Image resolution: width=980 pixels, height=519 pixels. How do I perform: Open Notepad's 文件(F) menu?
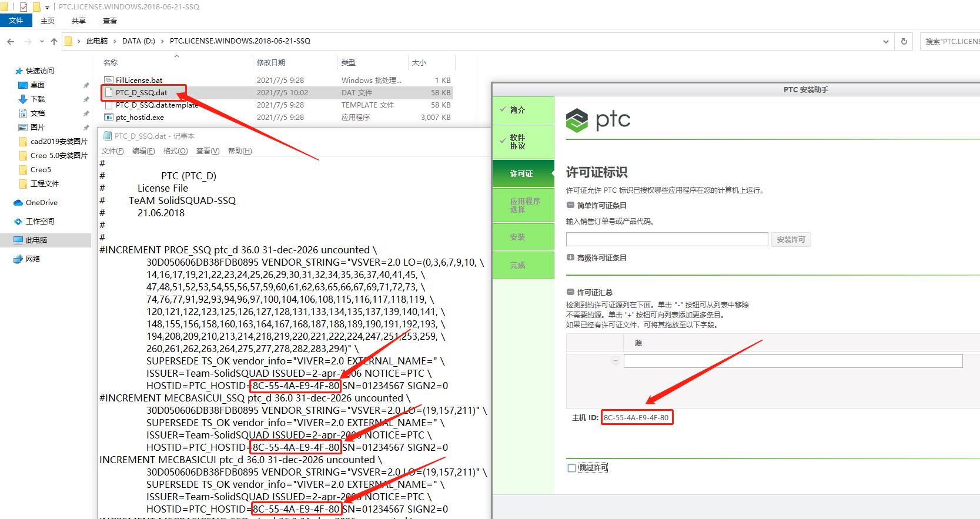113,151
